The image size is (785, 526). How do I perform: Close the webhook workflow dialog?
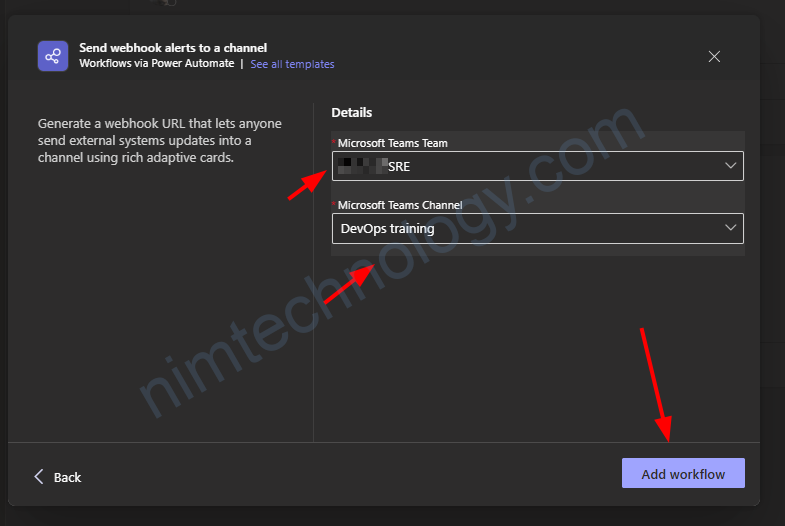click(714, 57)
